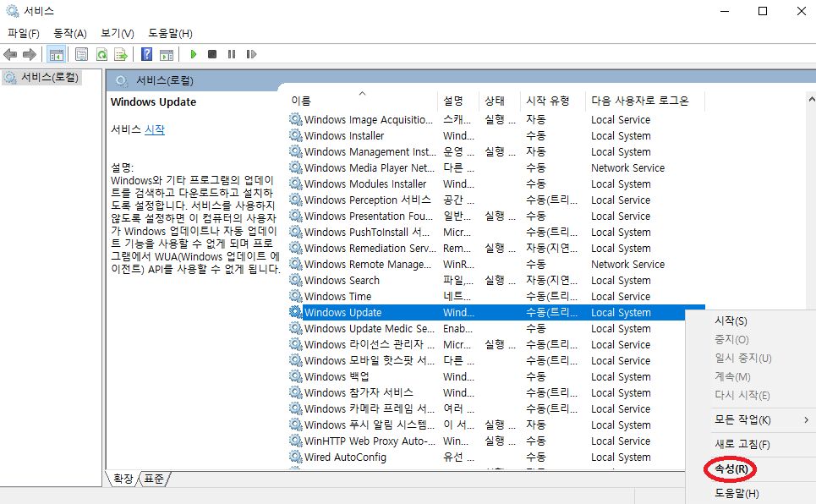This screenshot has height=504, width=816.
Task: Select the Windows Update Medic Service row
Action: coord(496,329)
